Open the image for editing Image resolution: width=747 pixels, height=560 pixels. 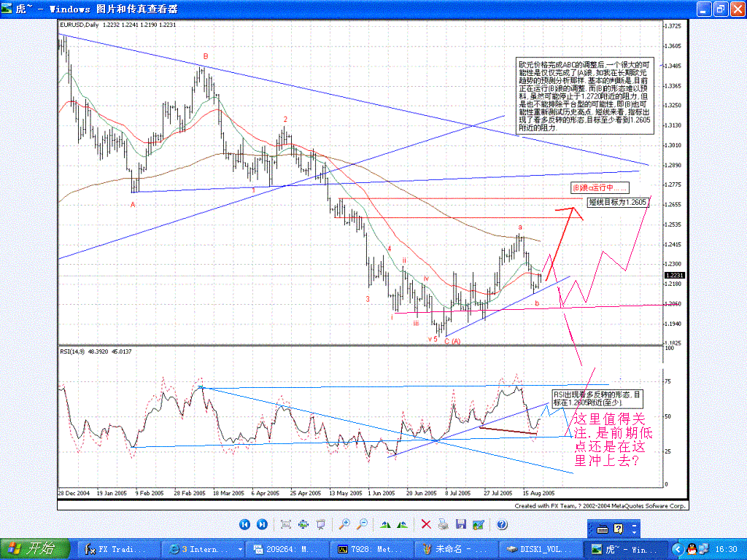point(479,524)
